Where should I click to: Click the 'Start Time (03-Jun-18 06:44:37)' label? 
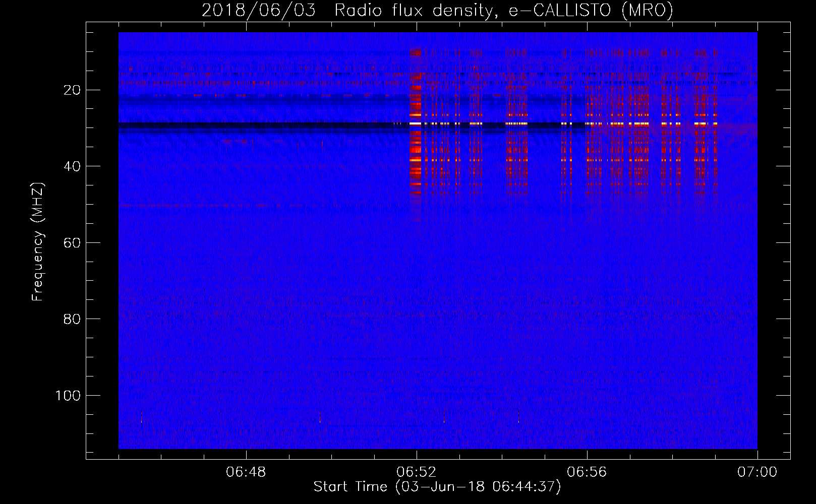coord(437,487)
